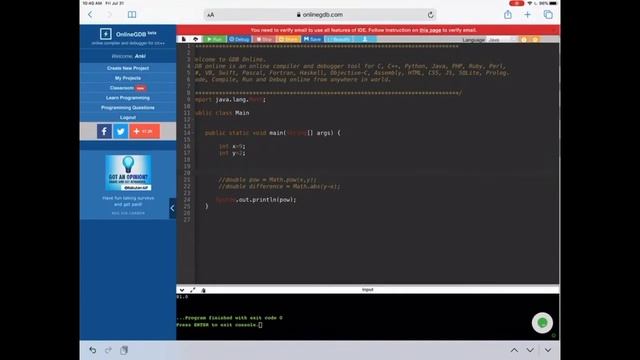The image size is (640, 360).
Task: Click the keyboard bar redo icon
Action: click(x=108, y=350)
